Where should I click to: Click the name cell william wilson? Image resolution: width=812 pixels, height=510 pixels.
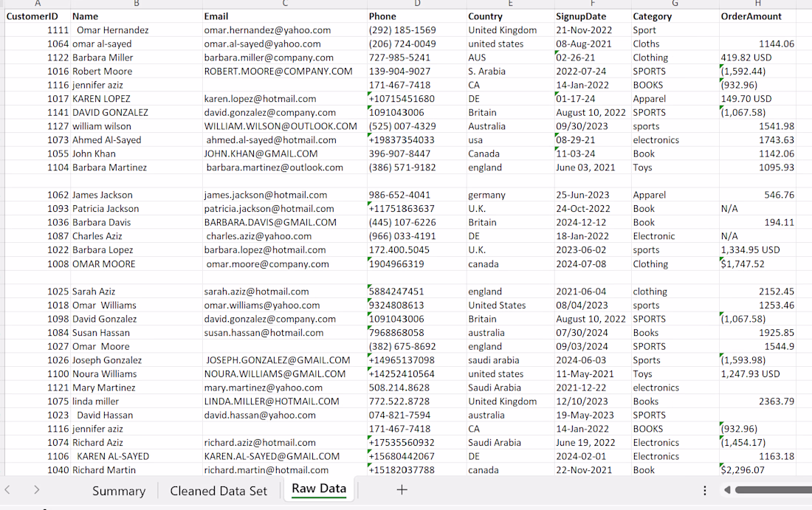coord(137,126)
